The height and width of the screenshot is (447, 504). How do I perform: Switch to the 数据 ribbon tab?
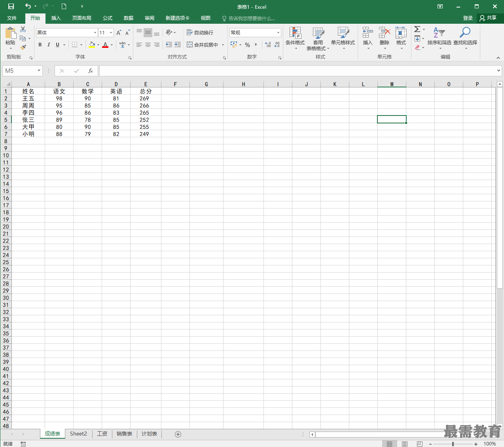(129, 18)
